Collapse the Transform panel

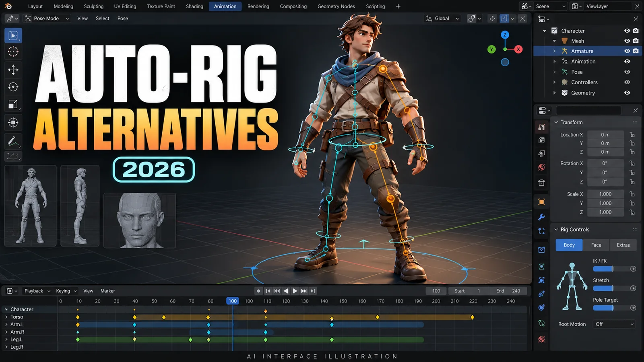pos(556,122)
